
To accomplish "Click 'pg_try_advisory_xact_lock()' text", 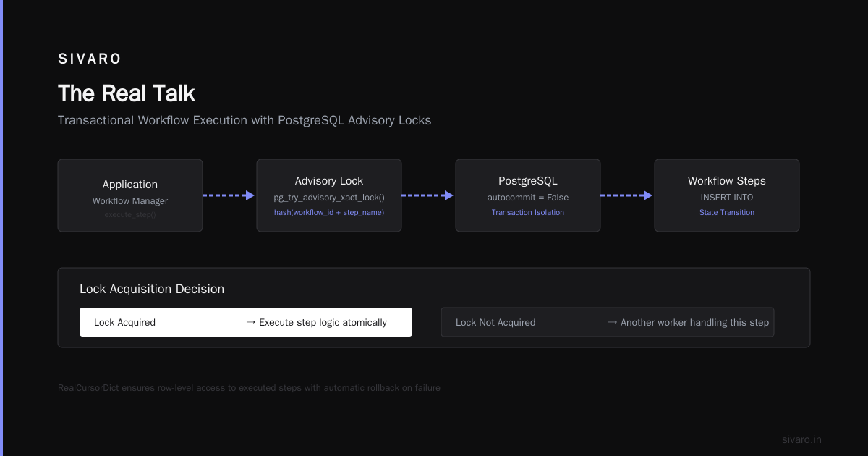I will pos(329,198).
